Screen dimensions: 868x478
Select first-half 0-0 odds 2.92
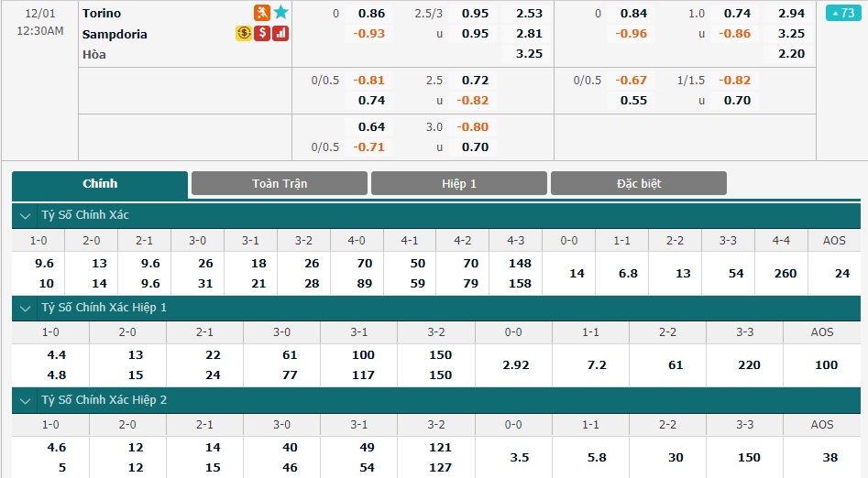[x=516, y=365]
